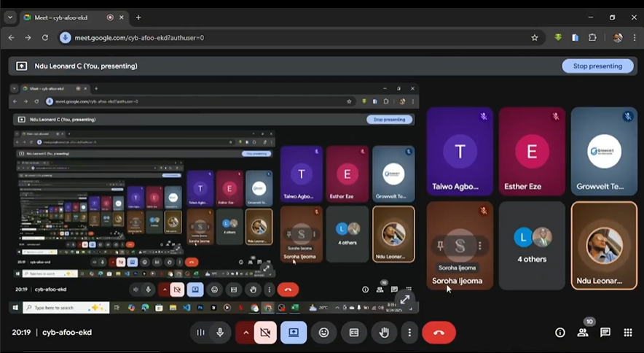Open meeting details info icon
This screenshot has width=644, height=353.
coord(560,333)
